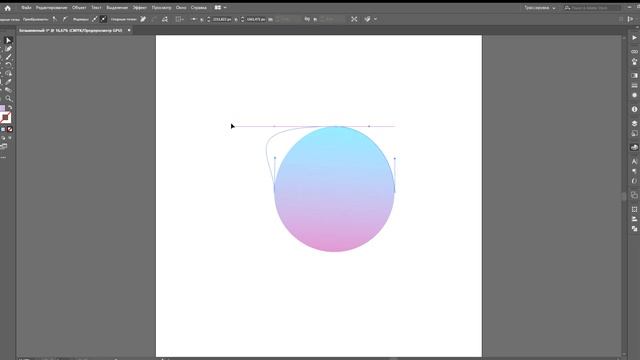Change the screen mode
This screenshot has width=640, height=360.
pos(4,147)
